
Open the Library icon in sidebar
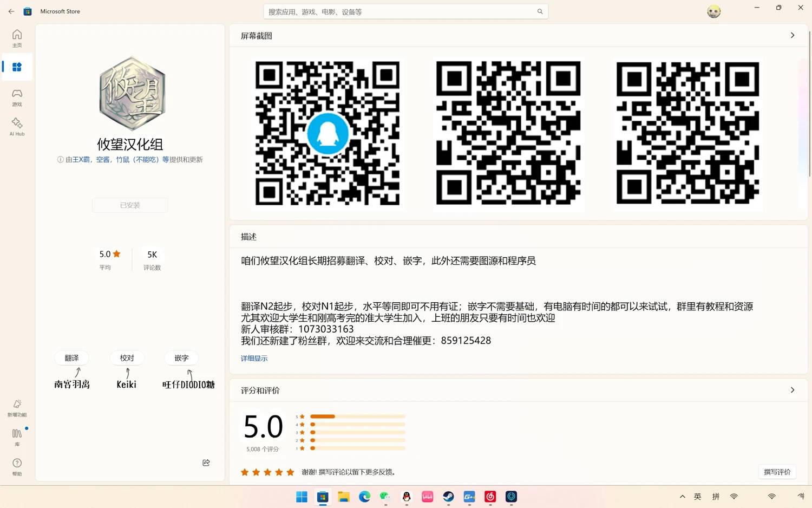[17, 437]
